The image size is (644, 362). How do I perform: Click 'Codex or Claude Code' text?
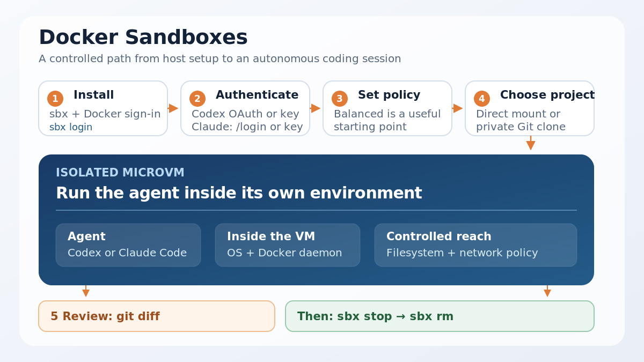[x=127, y=253]
